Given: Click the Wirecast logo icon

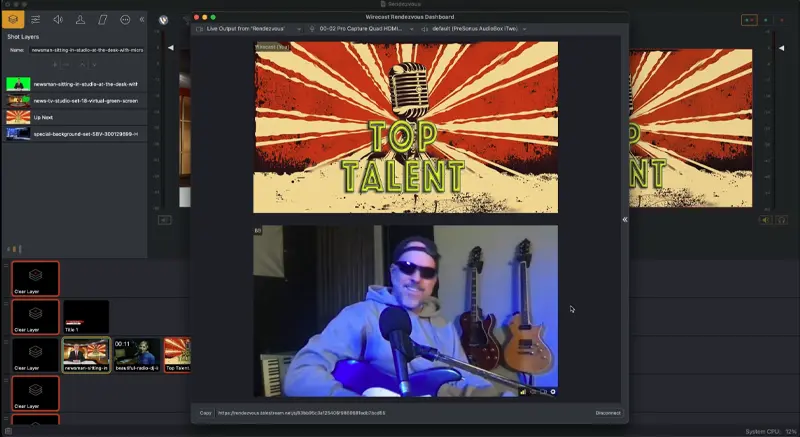Looking at the screenshot, I should [x=164, y=20].
